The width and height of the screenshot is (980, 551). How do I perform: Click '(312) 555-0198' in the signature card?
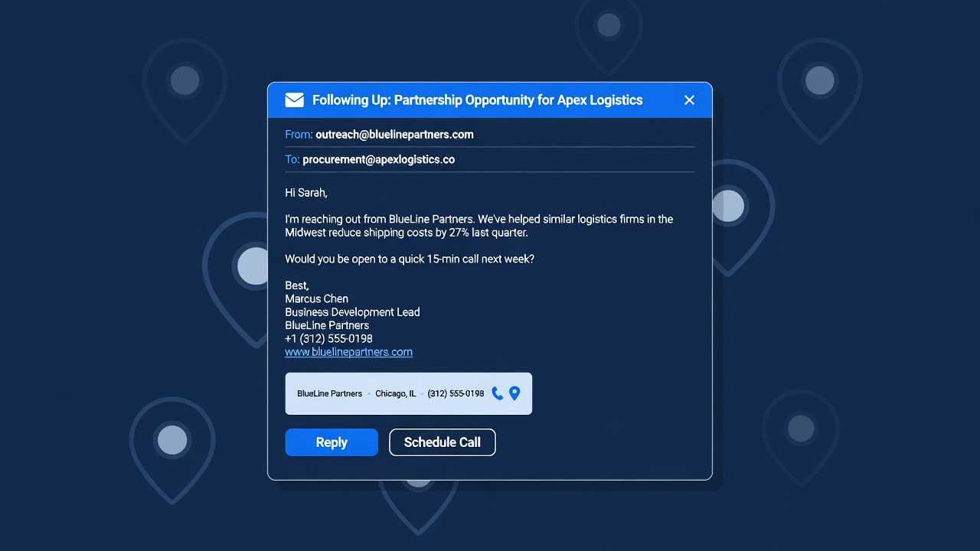[x=456, y=393]
